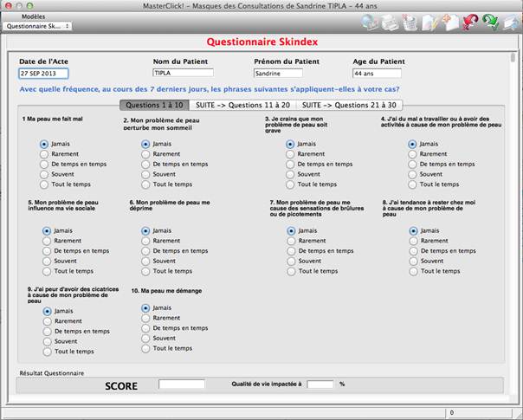523x420 pixels.
Task: Click the vertical scrollbar thumb of the form
Action: [x=513, y=57]
